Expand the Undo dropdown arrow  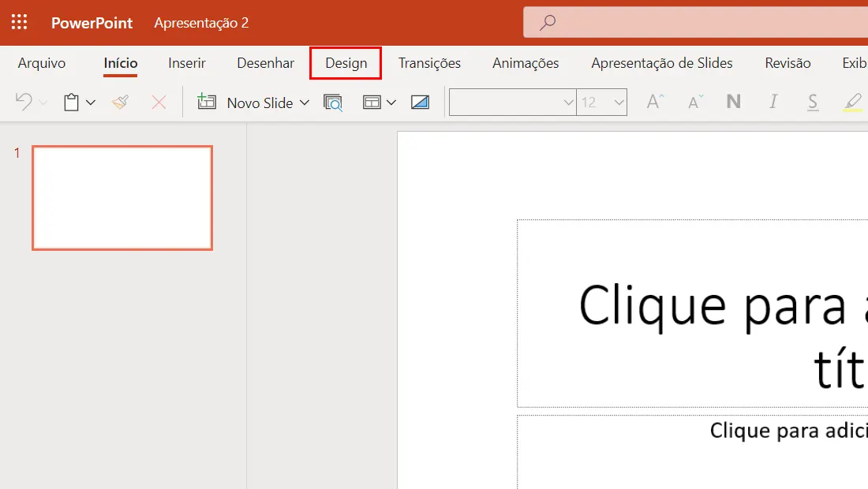[x=43, y=103]
